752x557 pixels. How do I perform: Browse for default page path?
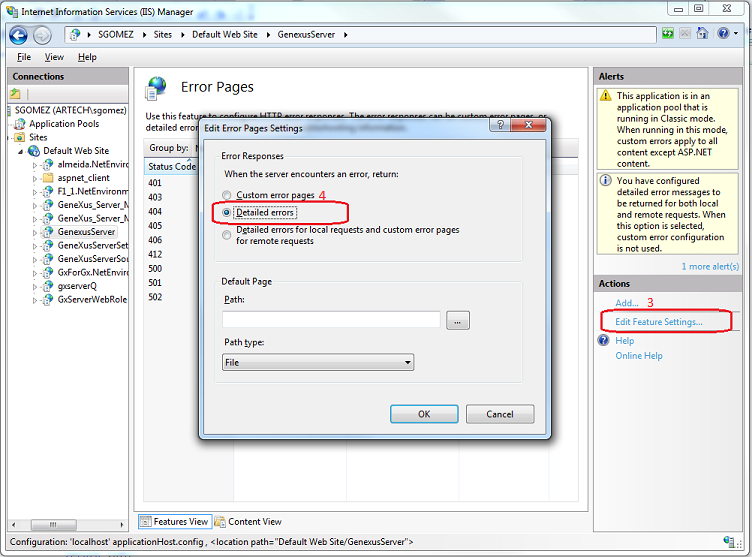pyautogui.click(x=458, y=320)
